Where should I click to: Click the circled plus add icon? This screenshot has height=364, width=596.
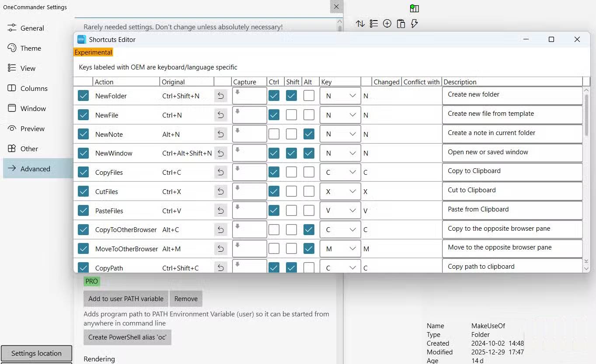387,24
